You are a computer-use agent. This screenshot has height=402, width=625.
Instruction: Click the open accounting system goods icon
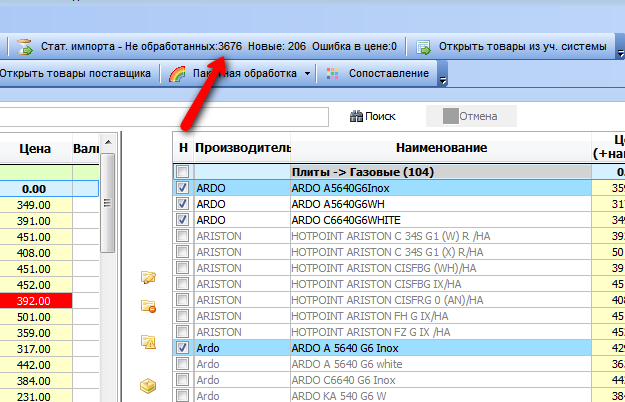[x=424, y=47]
